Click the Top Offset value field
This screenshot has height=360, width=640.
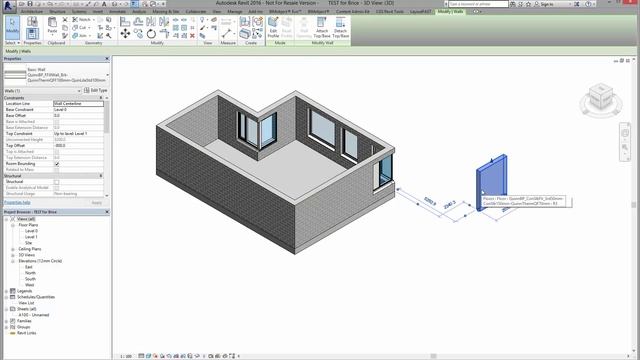(x=78, y=146)
